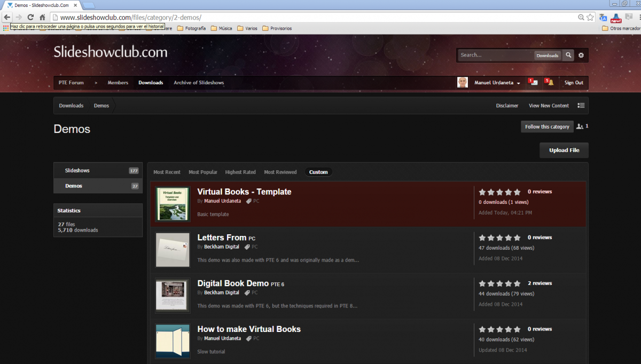Click the Demos breadcrumb
The width and height of the screenshot is (641, 364).
coord(101,106)
